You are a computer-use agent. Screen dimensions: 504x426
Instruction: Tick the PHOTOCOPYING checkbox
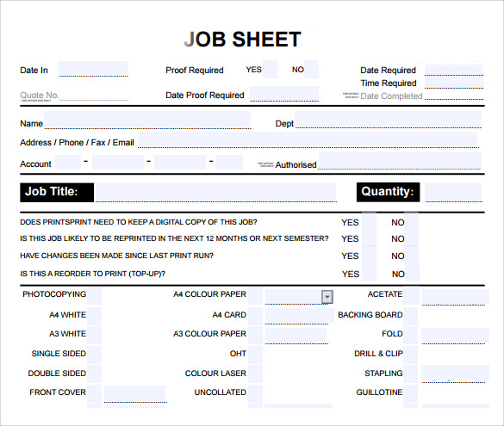click(x=94, y=296)
